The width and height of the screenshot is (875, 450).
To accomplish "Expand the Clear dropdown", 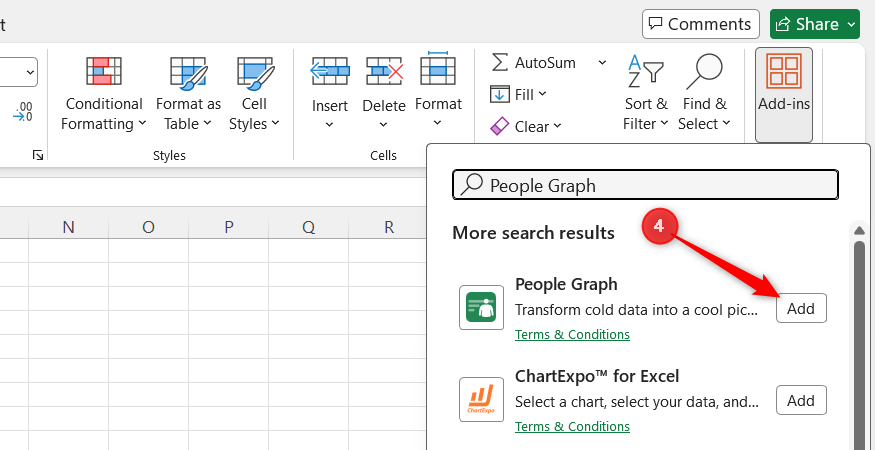I will [557, 127].
